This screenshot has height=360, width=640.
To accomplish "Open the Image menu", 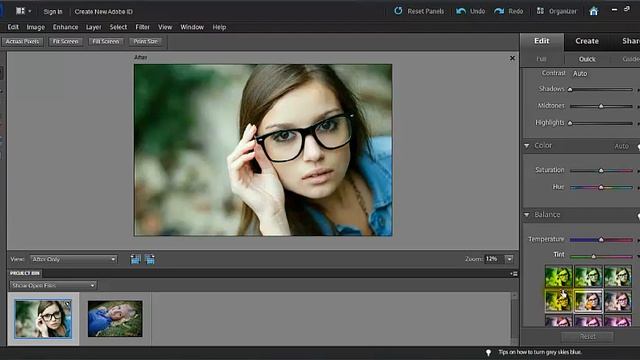I will tap(36, 27).
